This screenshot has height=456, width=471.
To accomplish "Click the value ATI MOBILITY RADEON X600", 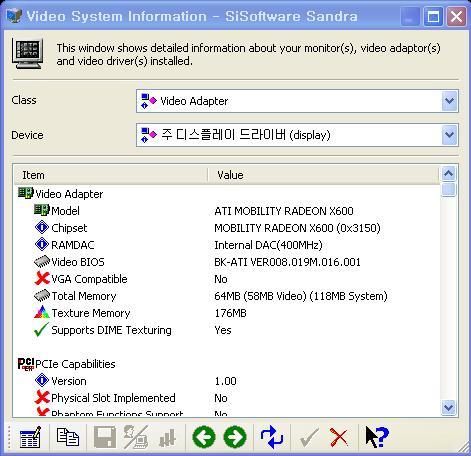I will click(x=284, y=211).
